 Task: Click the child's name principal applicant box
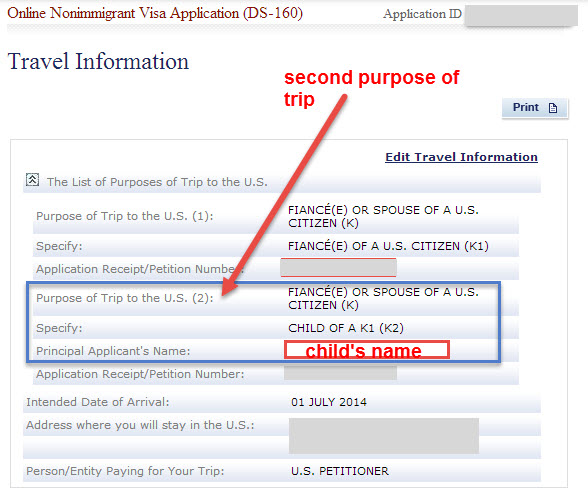(367, 350)
